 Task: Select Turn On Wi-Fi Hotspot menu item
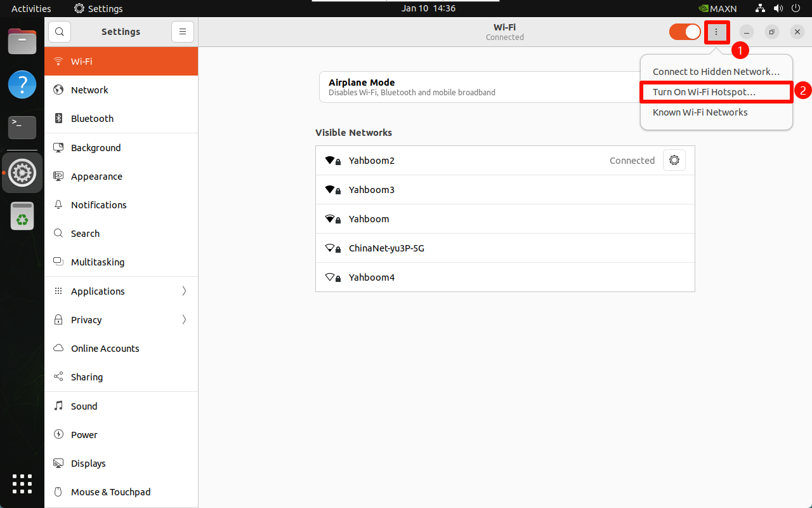tap(704, 92)
